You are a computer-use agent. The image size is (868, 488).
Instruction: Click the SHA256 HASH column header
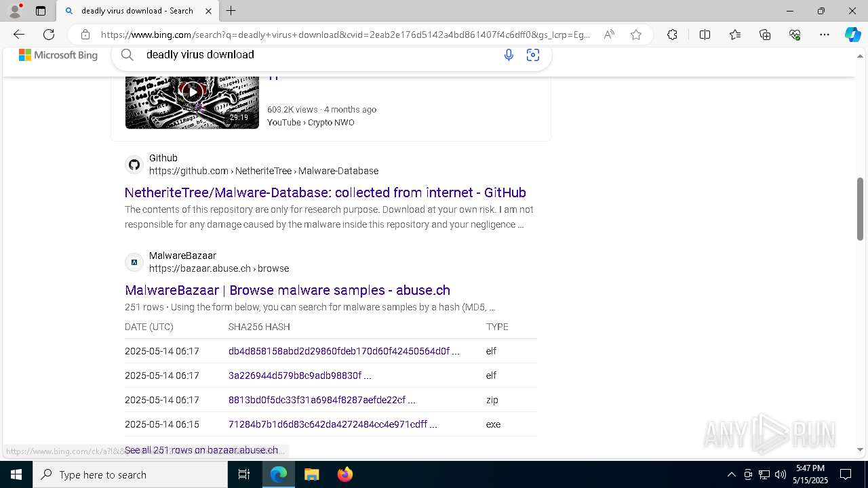coord(259,327)
